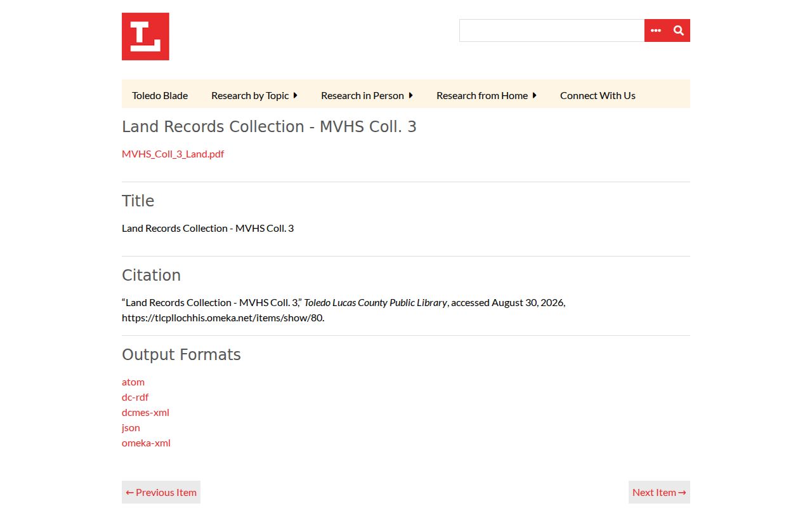Click italic Toledo Lucas County Public Library text
The image size is (812, 508).
376,302
